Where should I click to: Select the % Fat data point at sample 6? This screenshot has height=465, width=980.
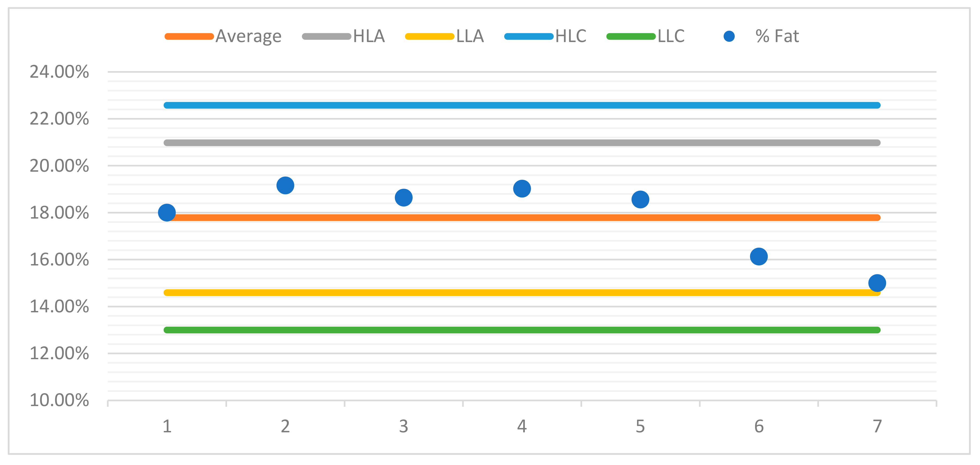[759, 256]
